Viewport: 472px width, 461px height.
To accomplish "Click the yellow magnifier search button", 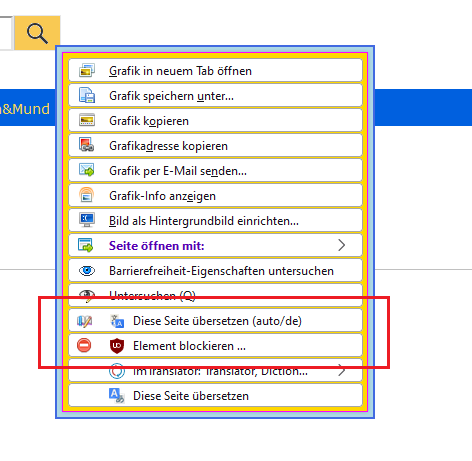I will click(x=37, y=33).
